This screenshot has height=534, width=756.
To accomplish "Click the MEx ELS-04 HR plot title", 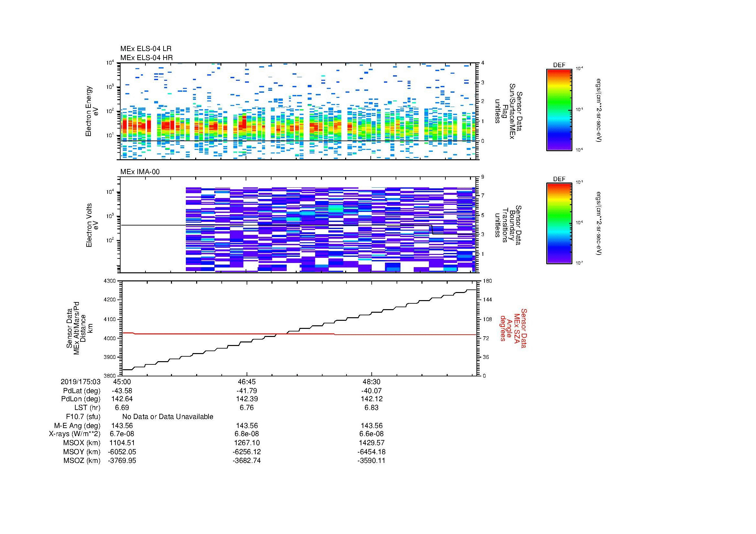I will pos(146,58).
